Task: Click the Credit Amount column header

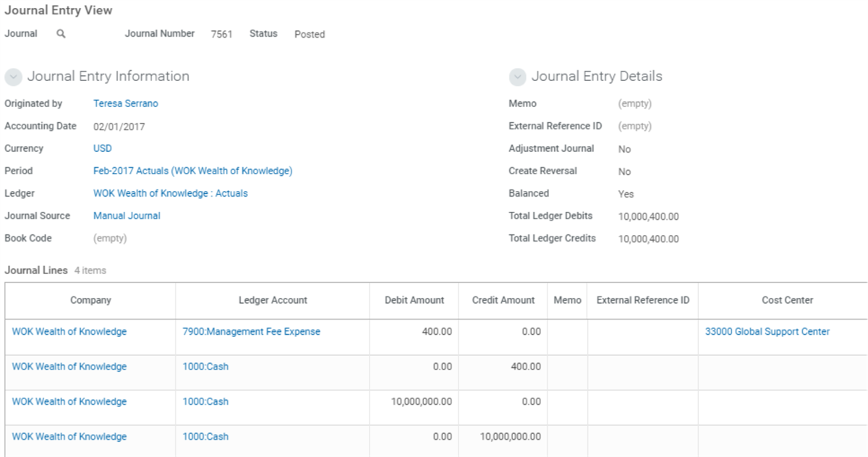Action: tap(503, 300)
